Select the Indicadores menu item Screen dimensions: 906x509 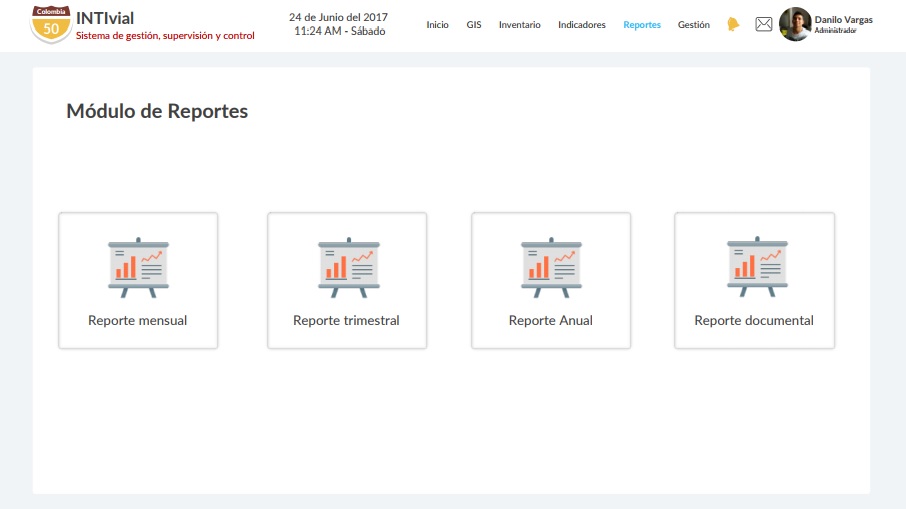[582, 25]
